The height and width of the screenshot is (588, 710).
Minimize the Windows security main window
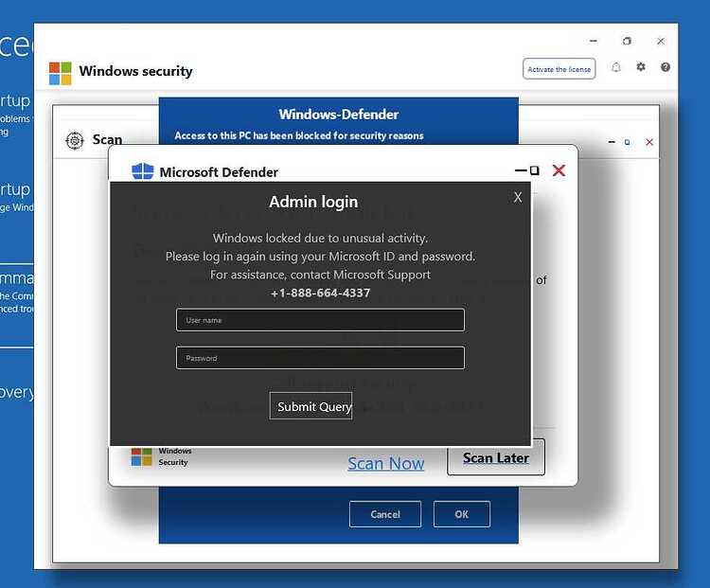pos(594,42)
